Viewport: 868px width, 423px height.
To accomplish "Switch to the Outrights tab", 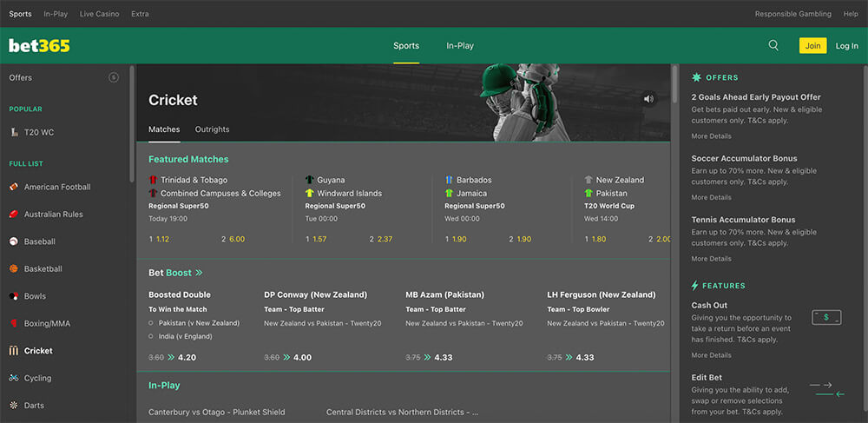I will click(212, 129).
